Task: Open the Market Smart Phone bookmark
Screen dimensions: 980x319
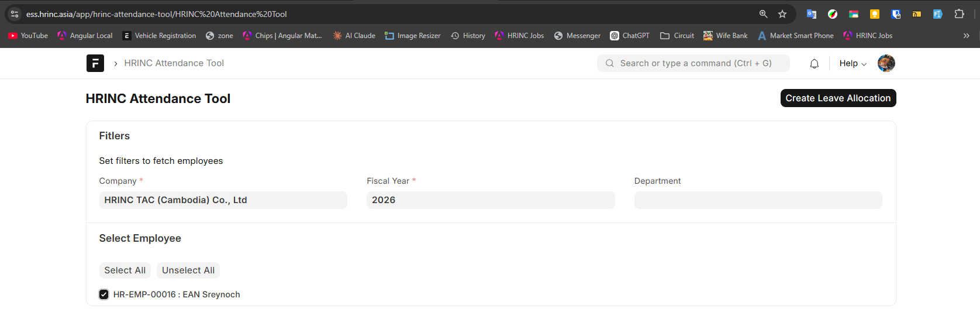Action: coord(795,36)
